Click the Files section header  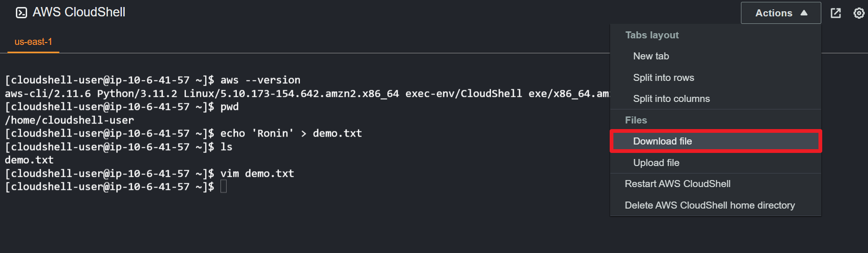click(636, 120)
